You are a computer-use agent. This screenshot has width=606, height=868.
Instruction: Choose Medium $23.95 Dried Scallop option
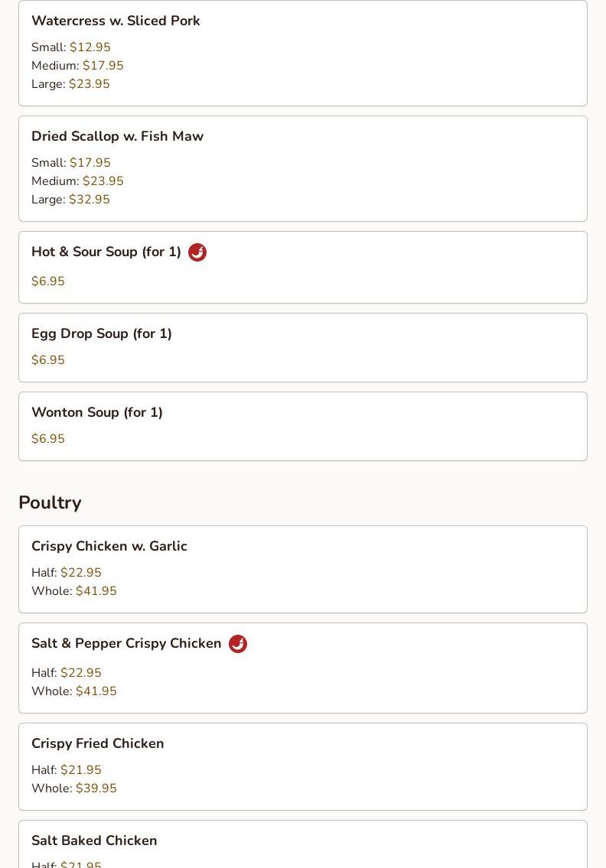77,181
